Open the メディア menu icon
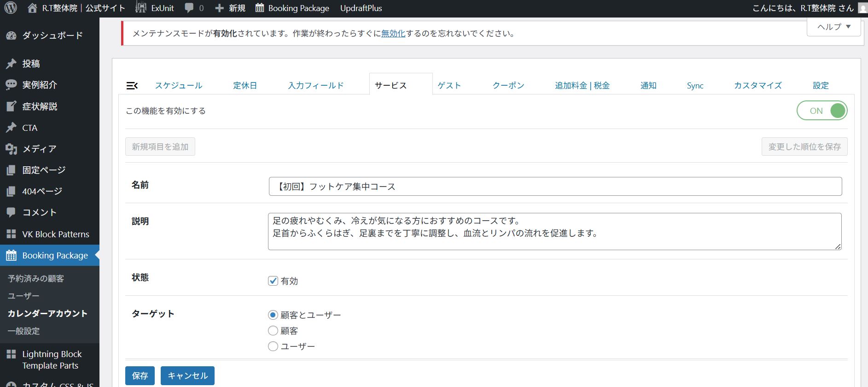The height and width of the screenshot is (387, 868). (x=11, y=149)
